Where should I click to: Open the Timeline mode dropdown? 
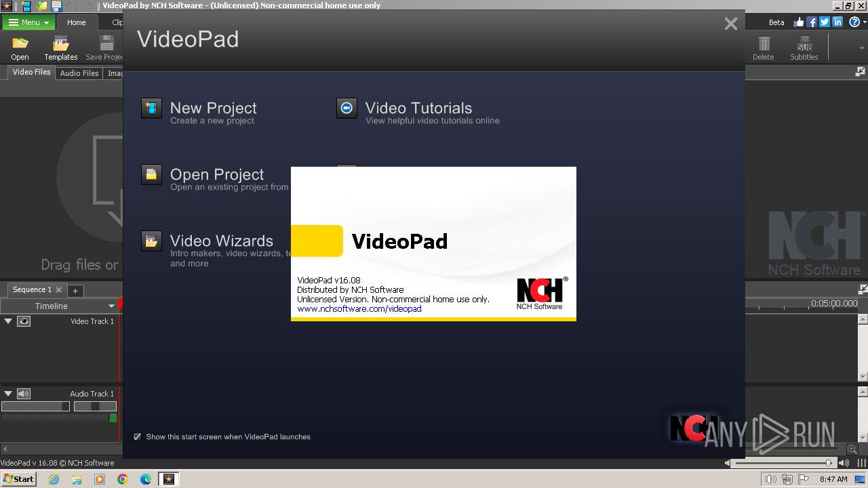tap(60, 306)
